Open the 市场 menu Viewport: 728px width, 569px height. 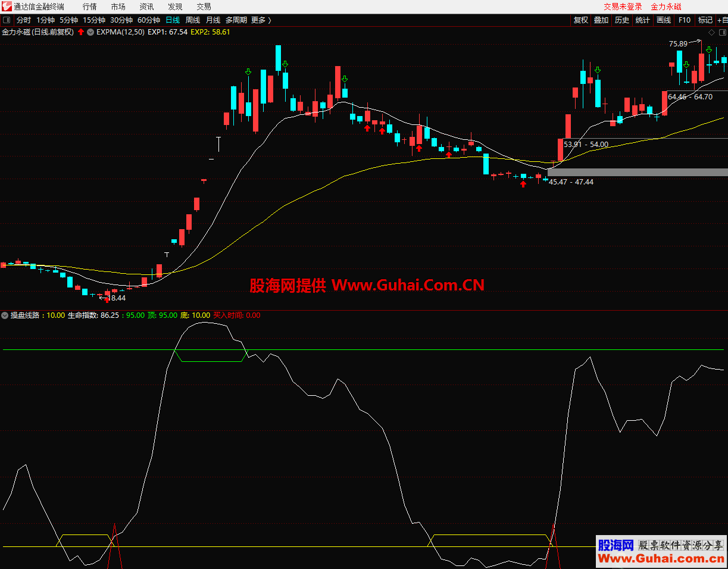click(118, 7)
